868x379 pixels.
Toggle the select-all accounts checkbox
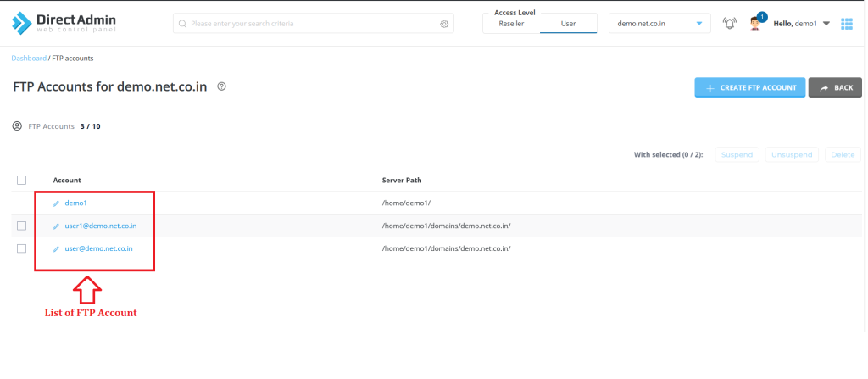21,180
